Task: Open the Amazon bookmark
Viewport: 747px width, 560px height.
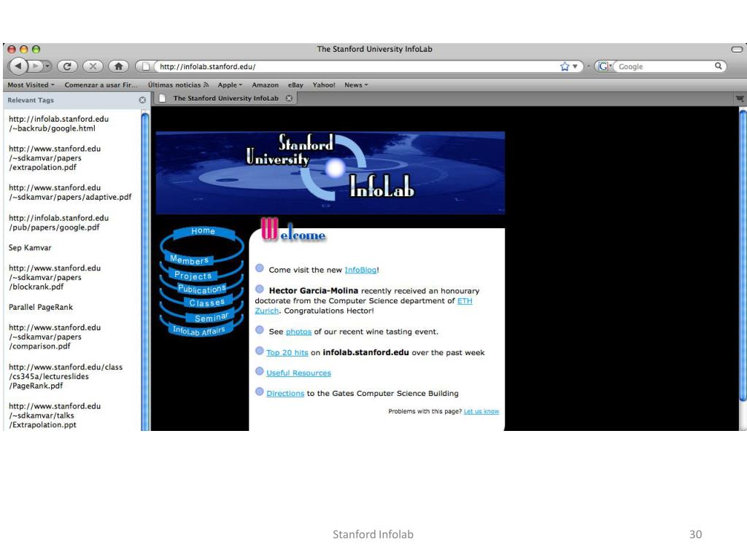Action: pyautogui.click(x=266, y=85)
